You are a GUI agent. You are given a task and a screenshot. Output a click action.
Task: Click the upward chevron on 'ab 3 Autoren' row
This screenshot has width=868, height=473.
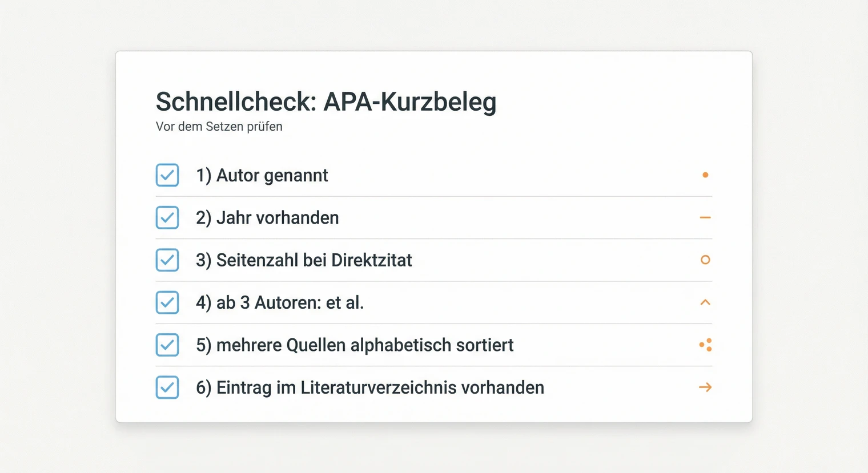[705, 302]
